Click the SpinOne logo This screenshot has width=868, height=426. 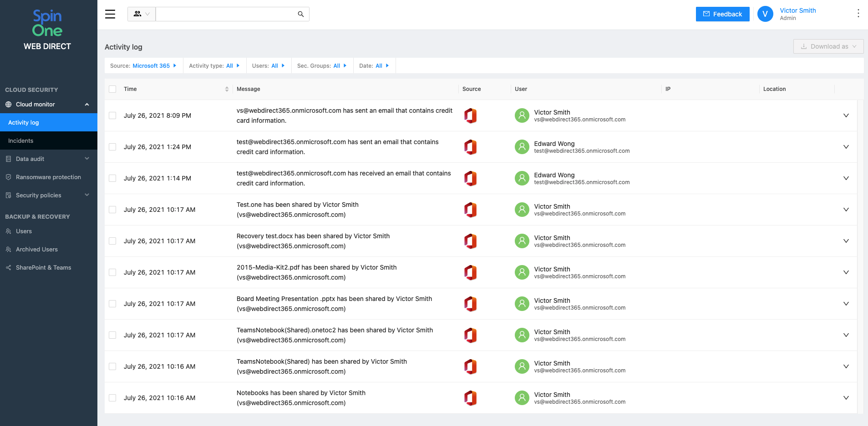(x=47, y=24)
